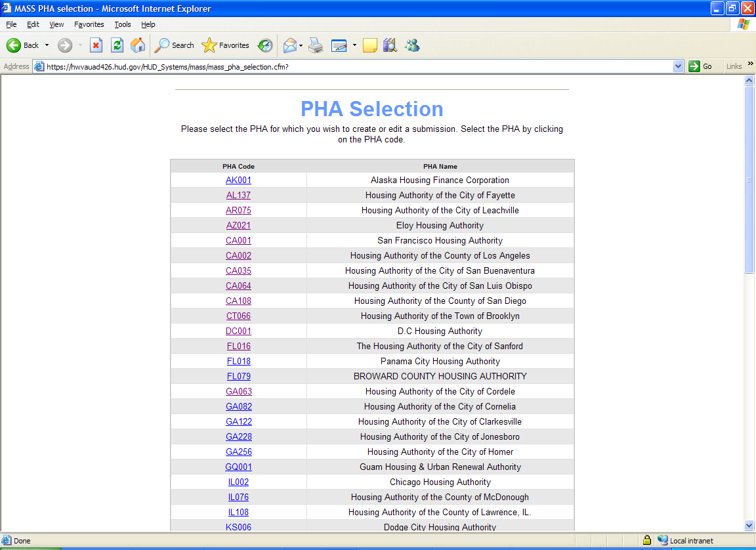Open the Edit menu
756x550 pixels.
[33, 24]
